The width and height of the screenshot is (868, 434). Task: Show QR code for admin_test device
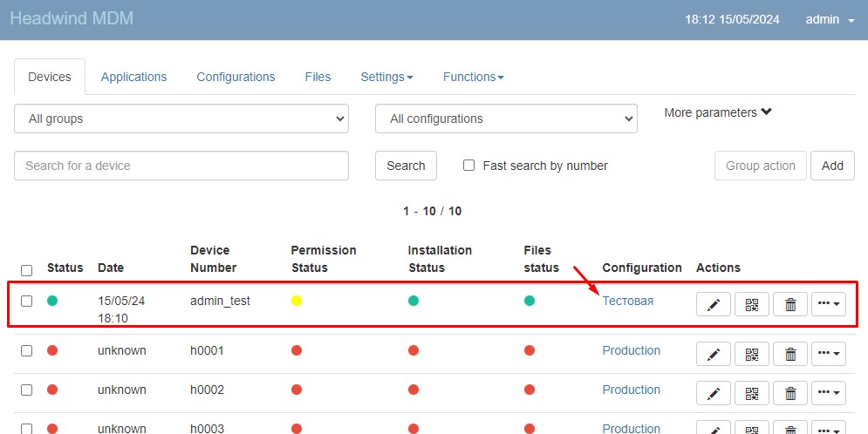pyautogui.click(x=752, y=304)
